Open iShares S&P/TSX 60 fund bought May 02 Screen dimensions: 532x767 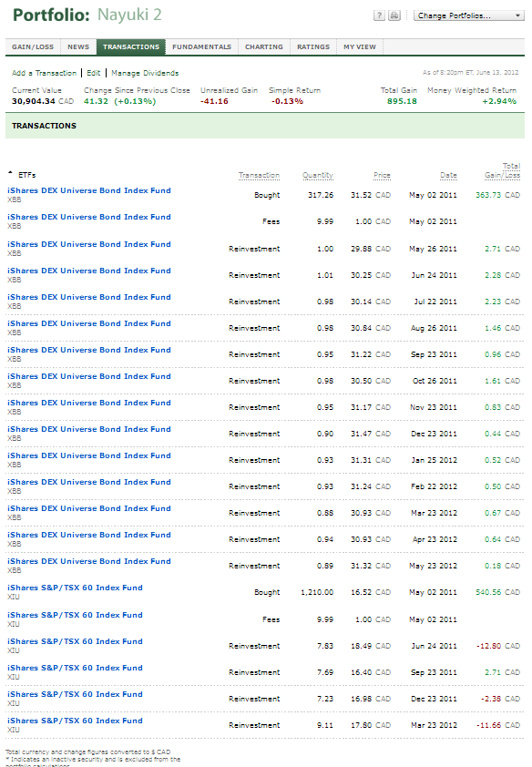(x=75, y=588)
